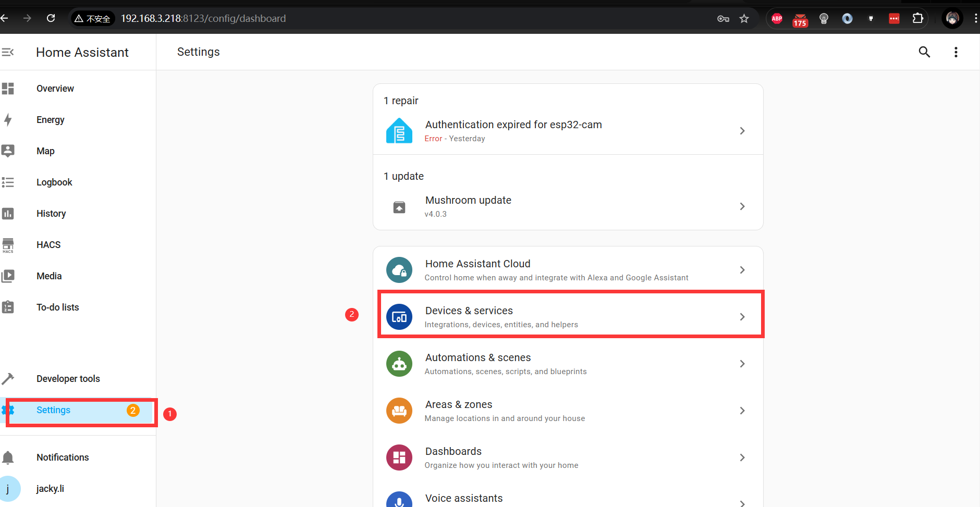Open Authentication expired for esp32-cam repair
The image size is (980, 507).
(568, 131)
